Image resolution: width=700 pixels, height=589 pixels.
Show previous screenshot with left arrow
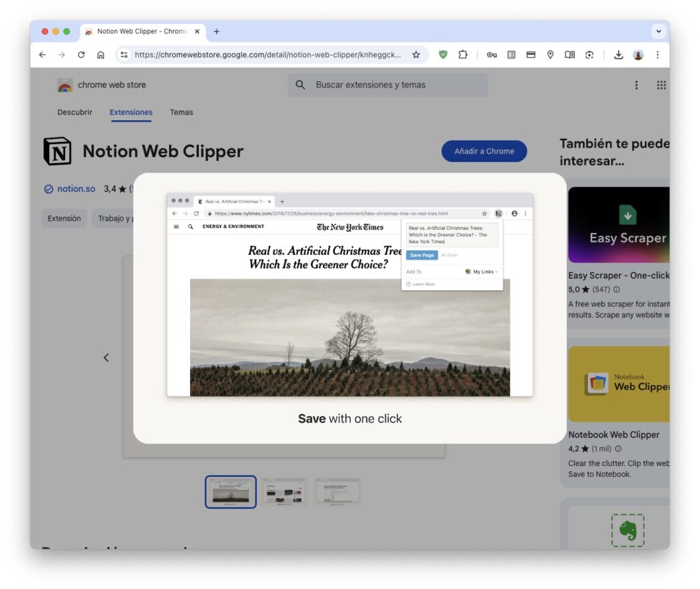point(106,357)
